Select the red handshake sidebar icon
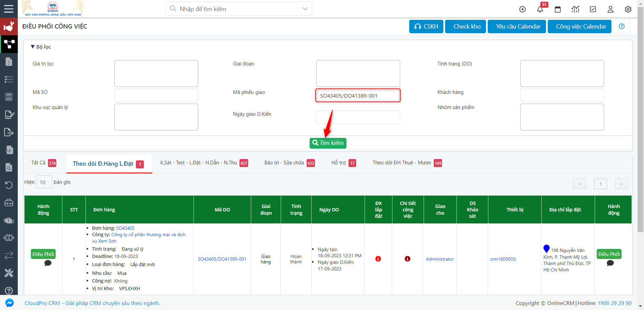The height and width of the screenshot is (310, 644). tap(9, 26)
